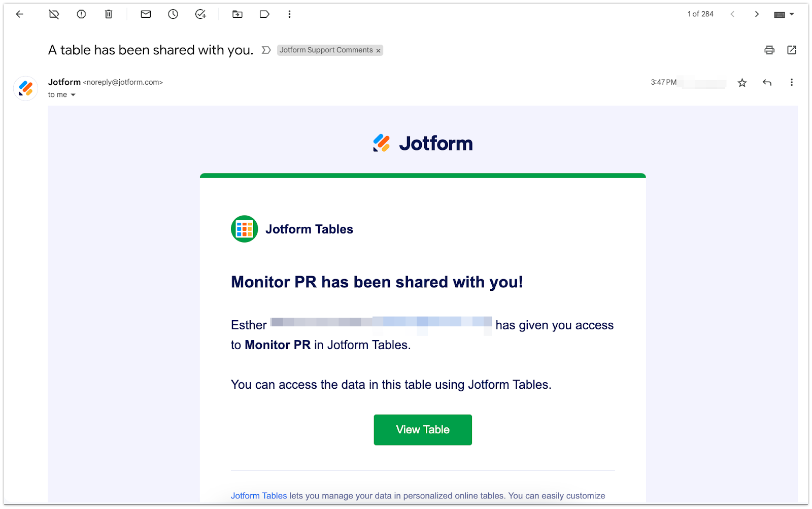Click the Jotform sender avatar
The width and height of the screenshot is (812, 509).
click(25, 88)
